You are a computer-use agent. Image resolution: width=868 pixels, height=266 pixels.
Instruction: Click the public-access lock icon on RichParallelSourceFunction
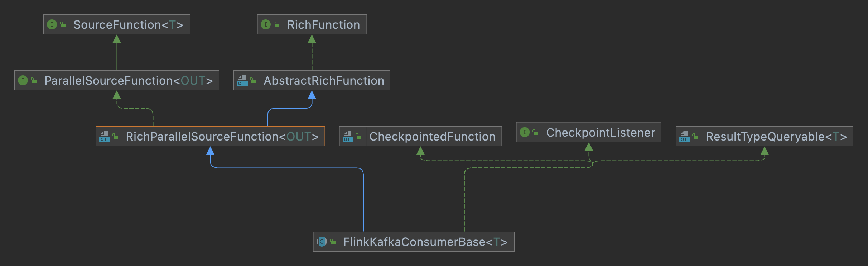point(115,136)
